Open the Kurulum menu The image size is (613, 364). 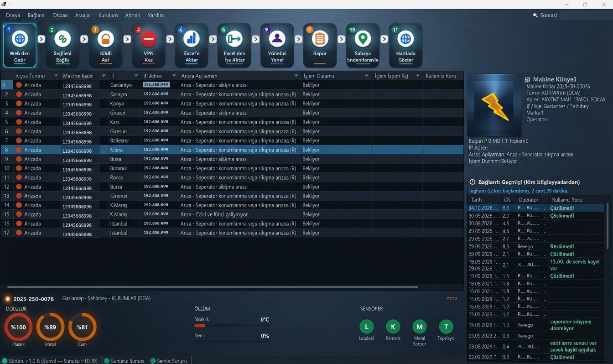coord(108,15)
